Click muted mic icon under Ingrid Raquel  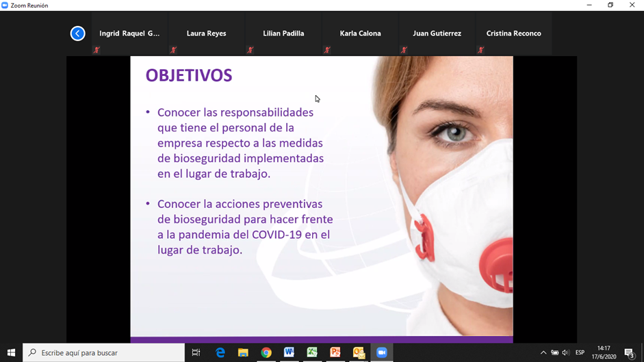point(96,50)
